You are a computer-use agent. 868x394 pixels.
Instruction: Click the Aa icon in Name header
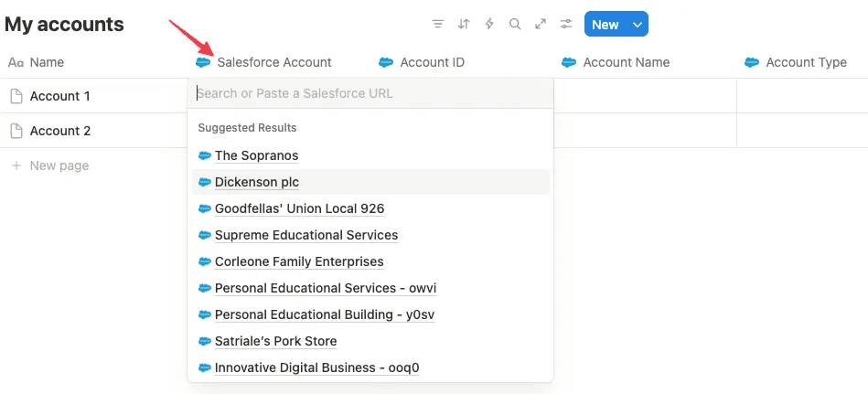tap(16, 62)
